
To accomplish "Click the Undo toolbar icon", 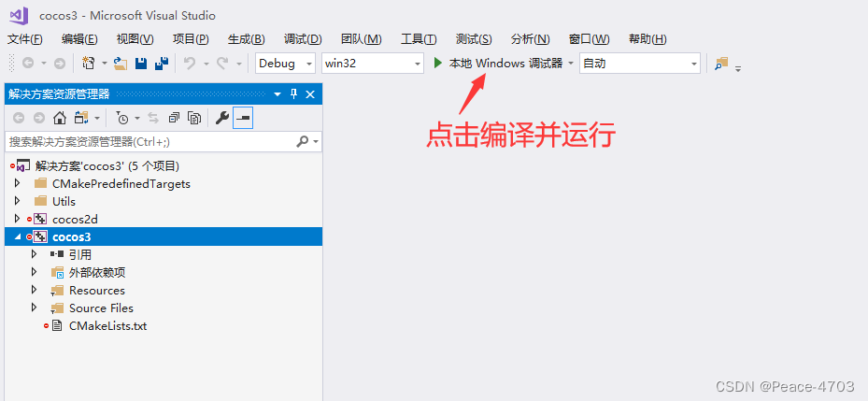I will (x=190, y=64).
